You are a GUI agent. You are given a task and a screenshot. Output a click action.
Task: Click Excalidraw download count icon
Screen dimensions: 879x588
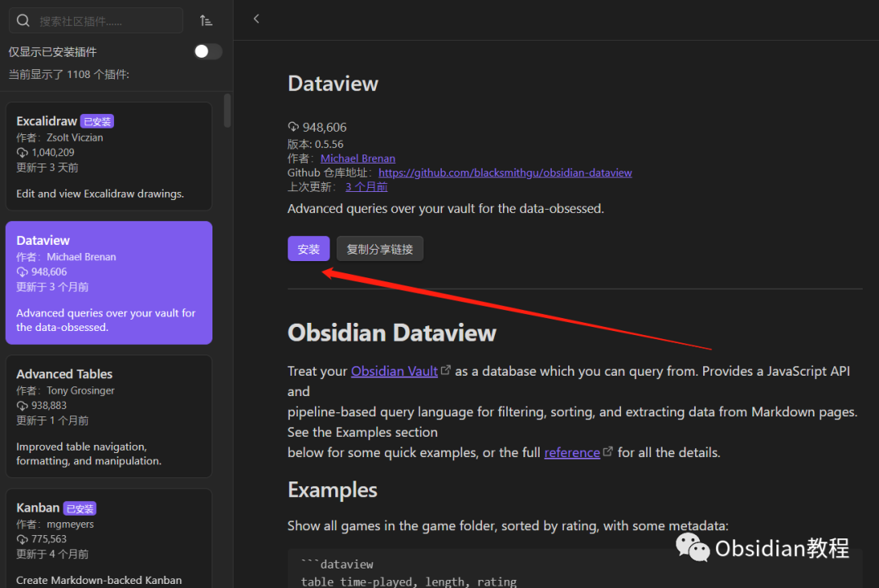pos(22,152)
